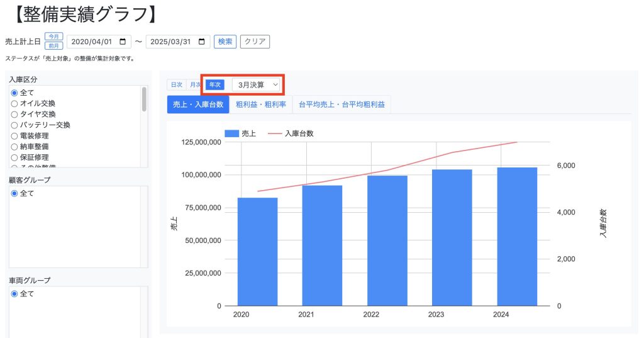Select the タイヤ交換 radio button
644x338 pixels.
(14, 114)
